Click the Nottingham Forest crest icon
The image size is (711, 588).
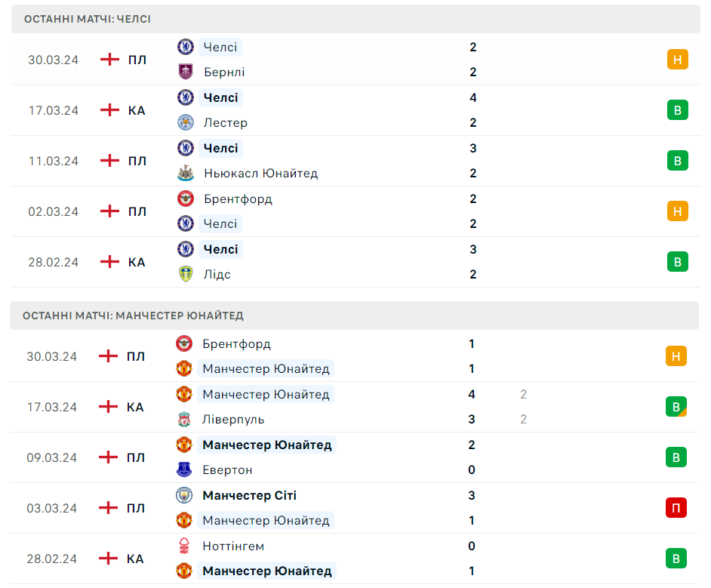184,546
